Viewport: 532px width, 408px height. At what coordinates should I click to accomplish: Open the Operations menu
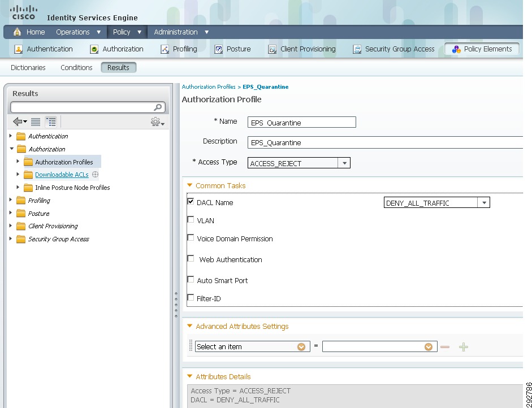[79, 32]
